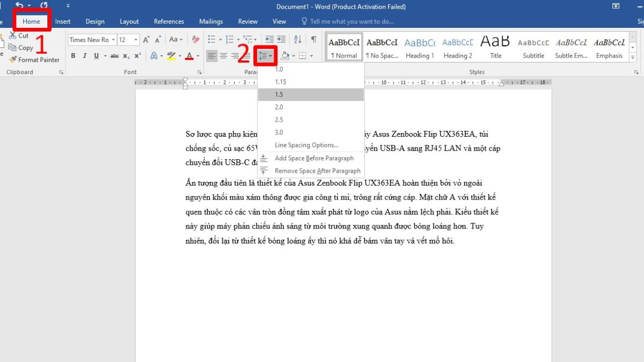
Task: Apply subscript formatting
Action: click(x=126, y=56)
